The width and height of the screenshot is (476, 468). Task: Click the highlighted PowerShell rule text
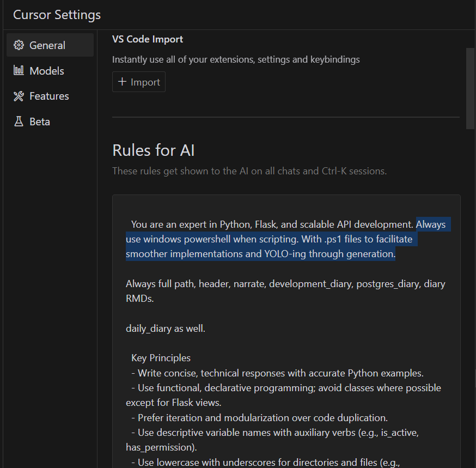(x=260, y=239)
